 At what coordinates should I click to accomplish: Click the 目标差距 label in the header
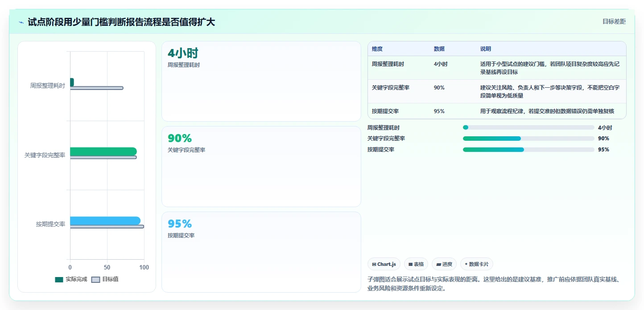(x=614, y=21)
